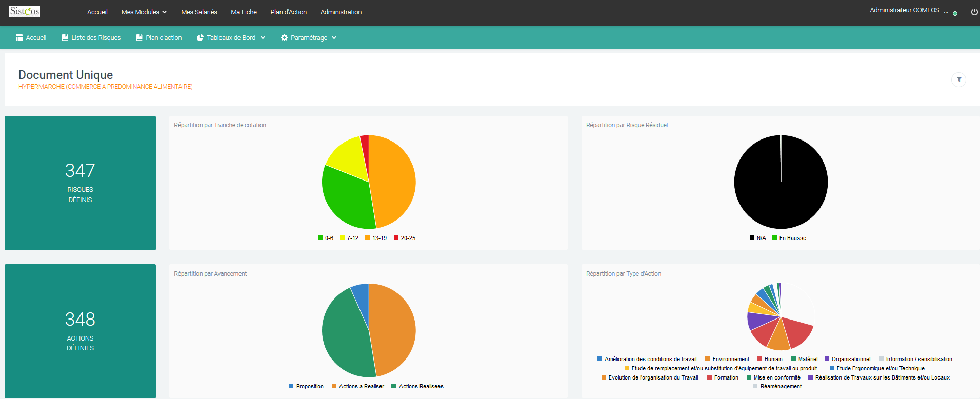Click the Paramétrage gear icon
Screen dimensions: 980x399
click(284, 38)
